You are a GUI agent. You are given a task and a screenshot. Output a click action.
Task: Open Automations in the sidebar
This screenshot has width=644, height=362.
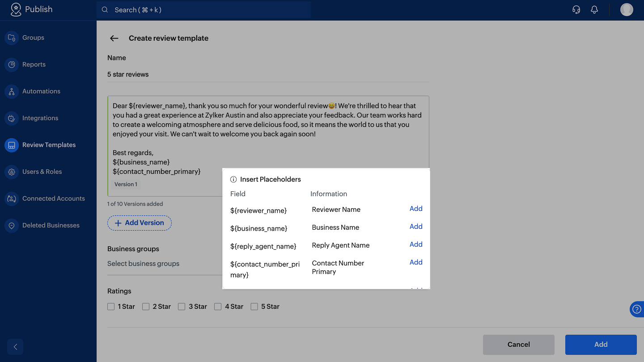[x=41, y=91]
